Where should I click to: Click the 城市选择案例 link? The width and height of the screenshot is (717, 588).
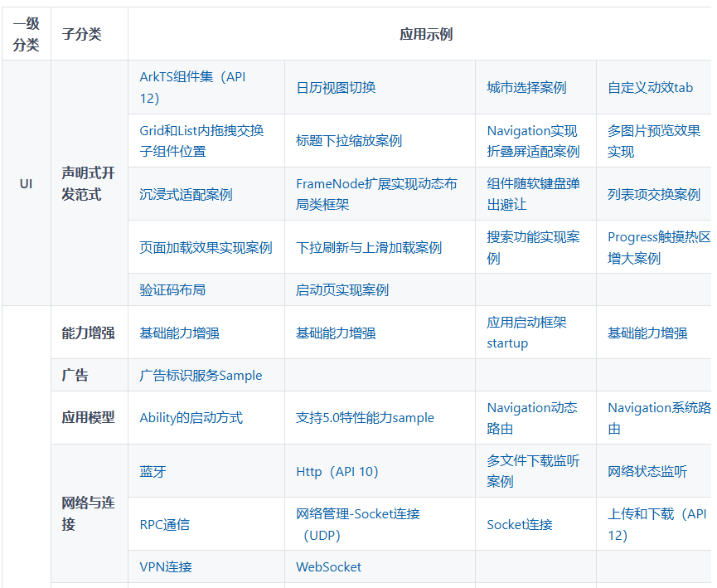(526, 87)
